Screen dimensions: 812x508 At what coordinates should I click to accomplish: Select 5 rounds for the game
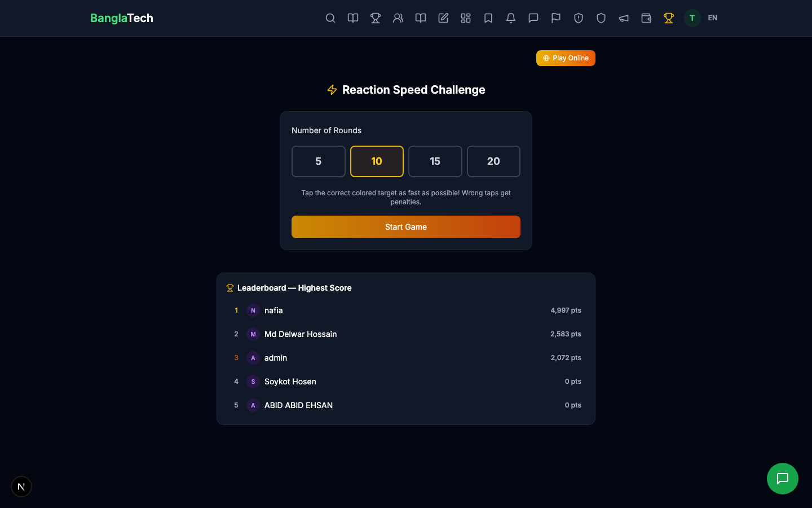pyautogui.click(x=318, y=161)
